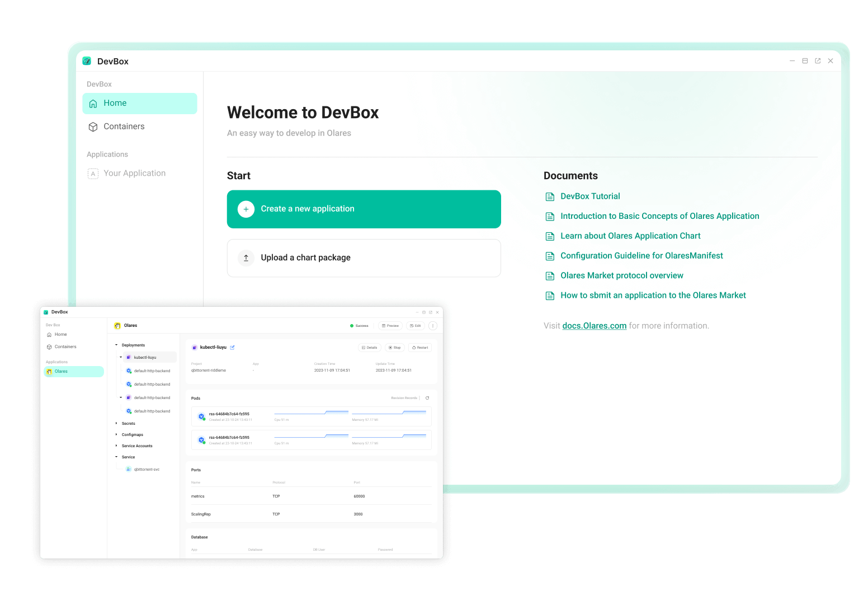Expand the Service Accounts tree section
The image size is (868, 600).
click(116, 446)
